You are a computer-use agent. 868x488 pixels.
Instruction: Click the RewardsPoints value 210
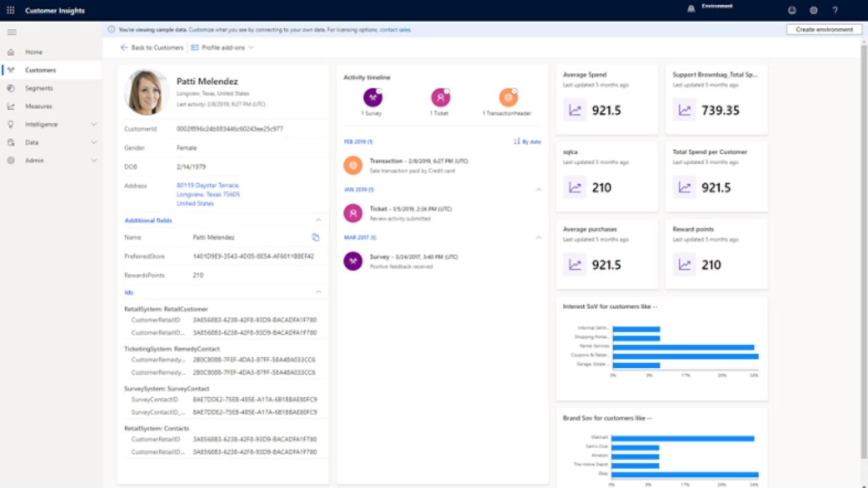198,275
